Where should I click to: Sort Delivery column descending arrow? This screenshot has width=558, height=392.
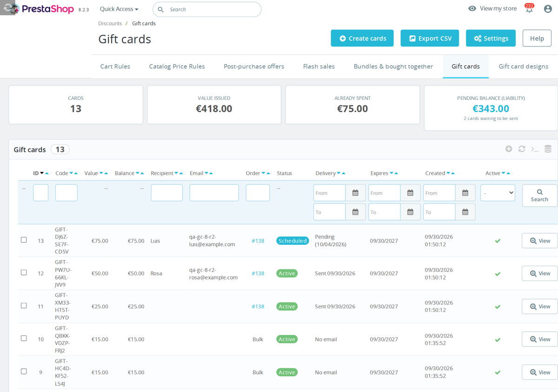(339, 173)
